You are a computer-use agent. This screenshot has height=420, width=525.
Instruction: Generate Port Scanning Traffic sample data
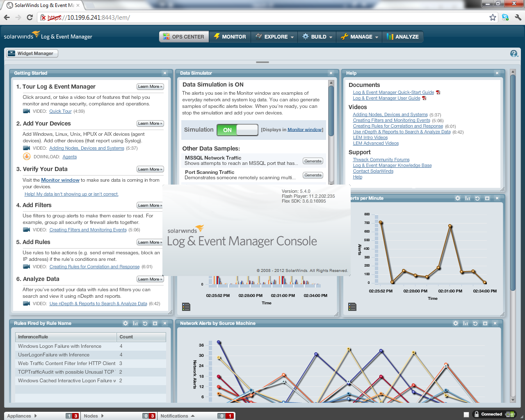point(313,175)
